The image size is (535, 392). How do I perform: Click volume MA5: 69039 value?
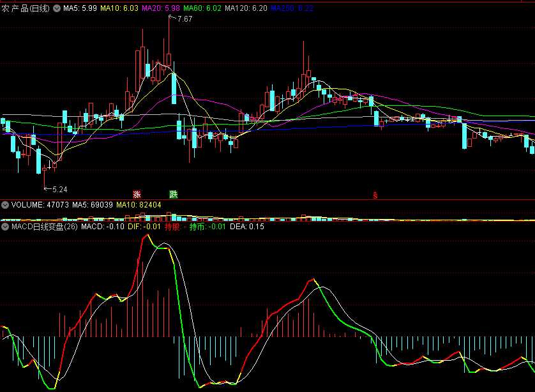93,205
